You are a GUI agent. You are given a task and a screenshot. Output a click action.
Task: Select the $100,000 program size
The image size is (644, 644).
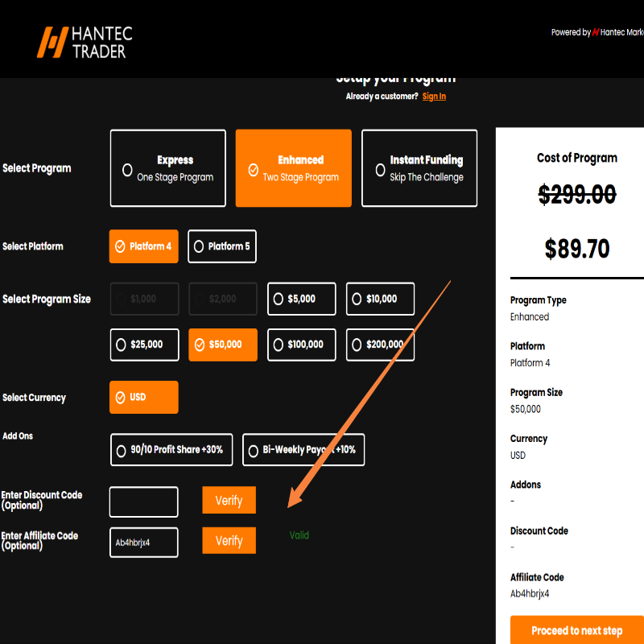(301, 345)
